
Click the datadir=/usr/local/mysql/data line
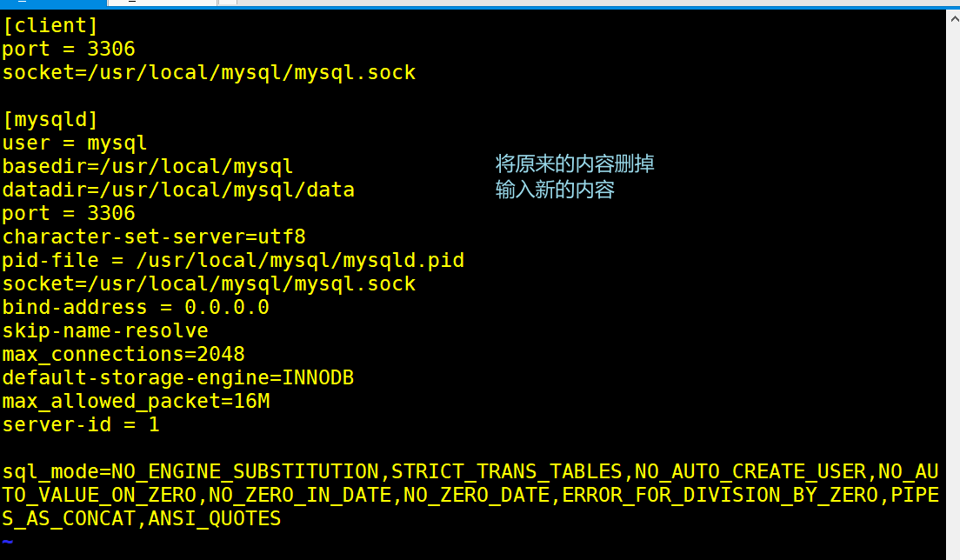point(177,190)
